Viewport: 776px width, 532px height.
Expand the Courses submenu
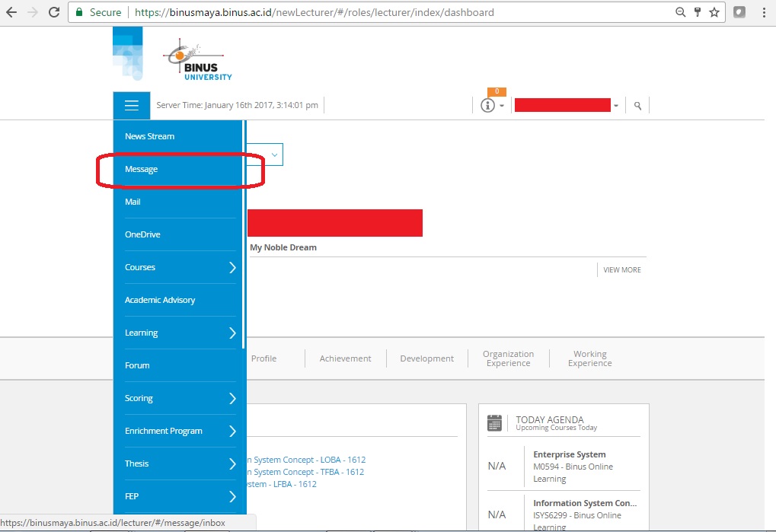(232, 267)
